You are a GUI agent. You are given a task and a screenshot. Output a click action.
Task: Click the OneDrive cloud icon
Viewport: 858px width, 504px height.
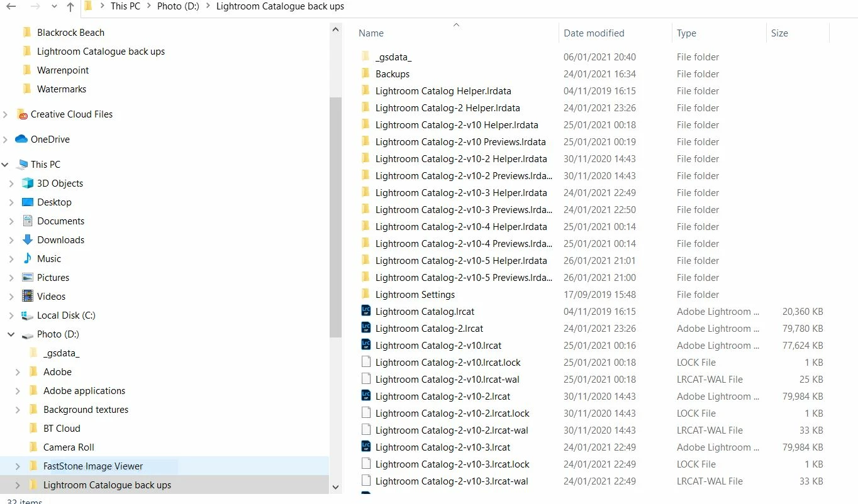click(x=22, y=139)
